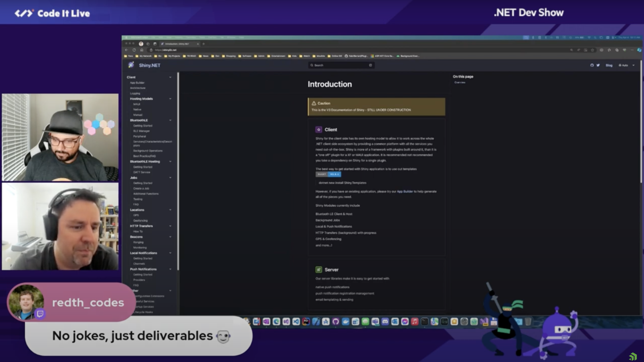The height and width of the screenshot is (362, 644).
Task: Open Edge settings and more menu
Action: click(x=632, y=50)
